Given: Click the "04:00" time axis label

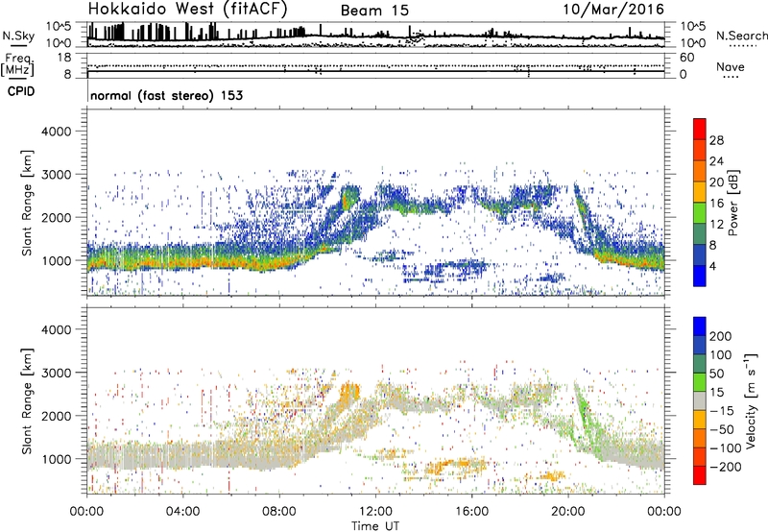Looking at the screenshot, I should [x=182, y=512].
